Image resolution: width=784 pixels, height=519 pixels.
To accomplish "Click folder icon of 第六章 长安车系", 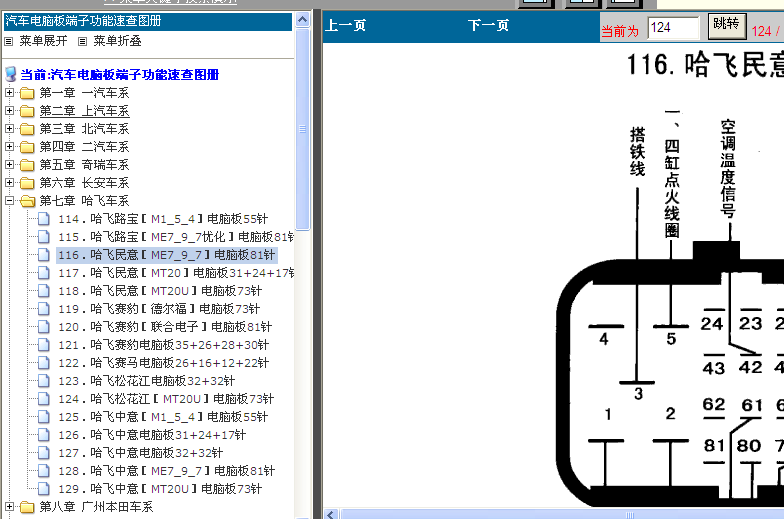I will click(x=27, y=183).
